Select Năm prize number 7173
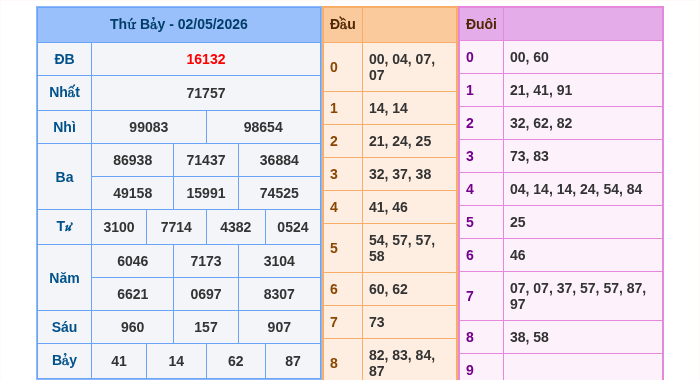 coord(206,261)
